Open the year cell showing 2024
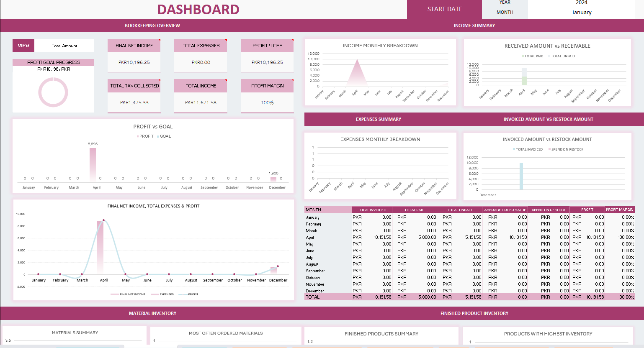The width and height of the screenshot is (644, 348). pos(581,3)
